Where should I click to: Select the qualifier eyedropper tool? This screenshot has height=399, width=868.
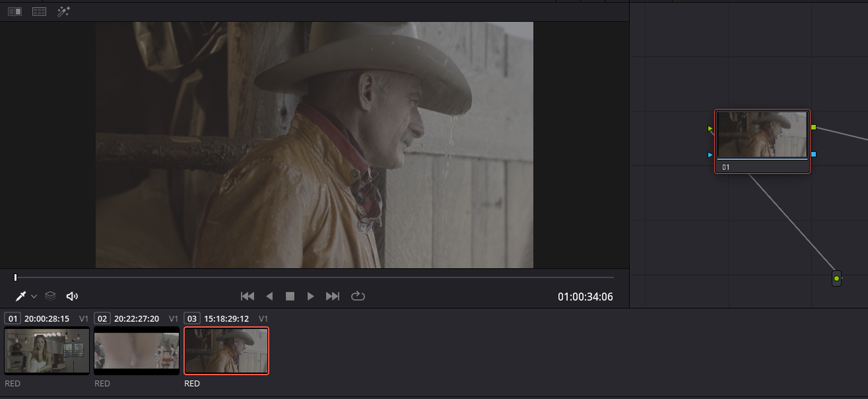(20, 296)
